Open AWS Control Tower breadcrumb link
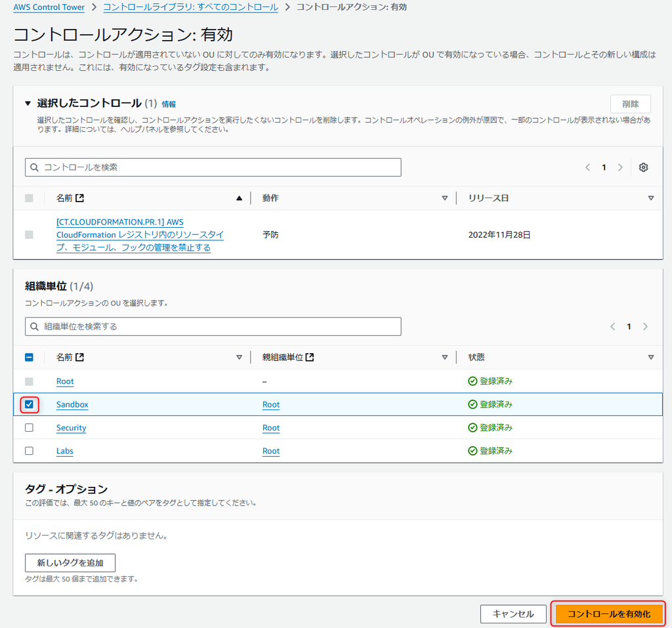Screen dimensions: 672x628 coord(49,7)
